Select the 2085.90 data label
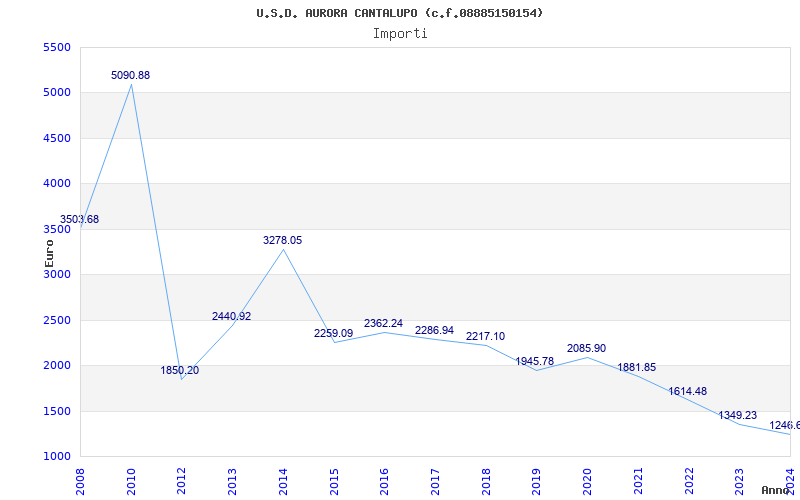The image size is (800, 500). pos(587,348)
